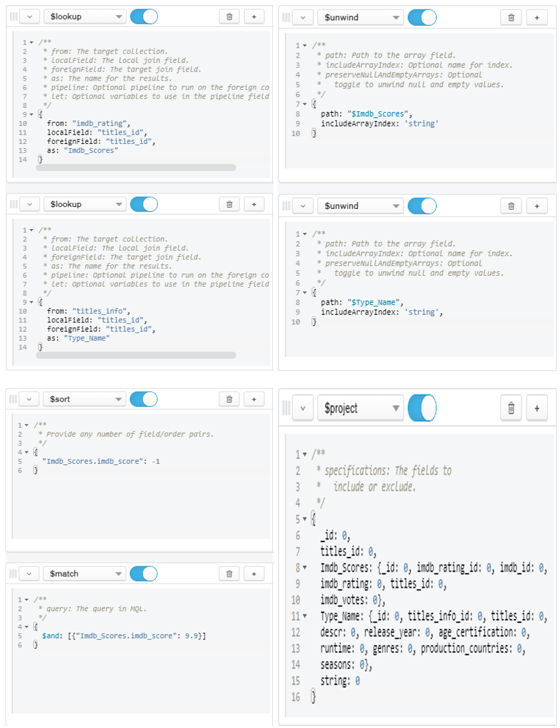
Task: Add a stage after the $Type_Name $unwind
Action: pyautogui.click(x=537, y=205)
